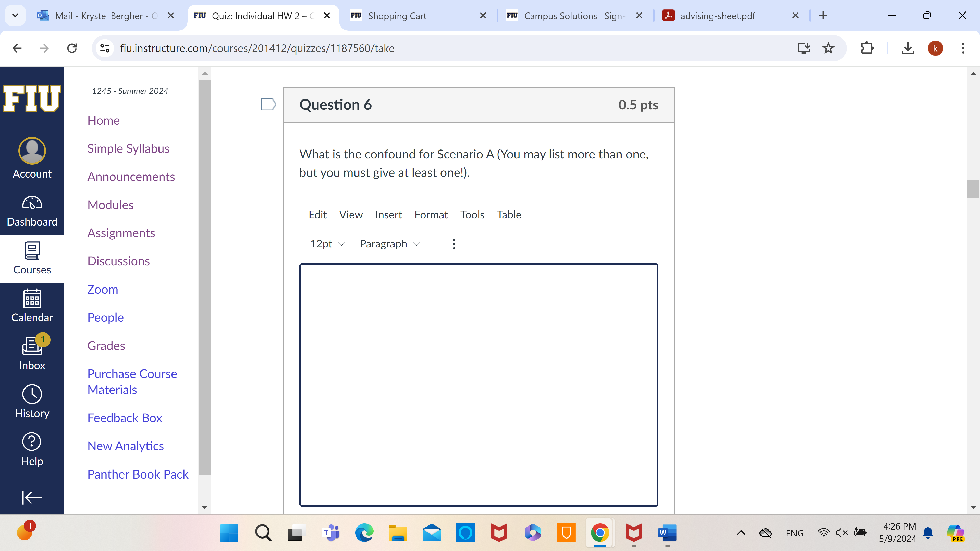Open the Feedback Box link

coord(124,418)
